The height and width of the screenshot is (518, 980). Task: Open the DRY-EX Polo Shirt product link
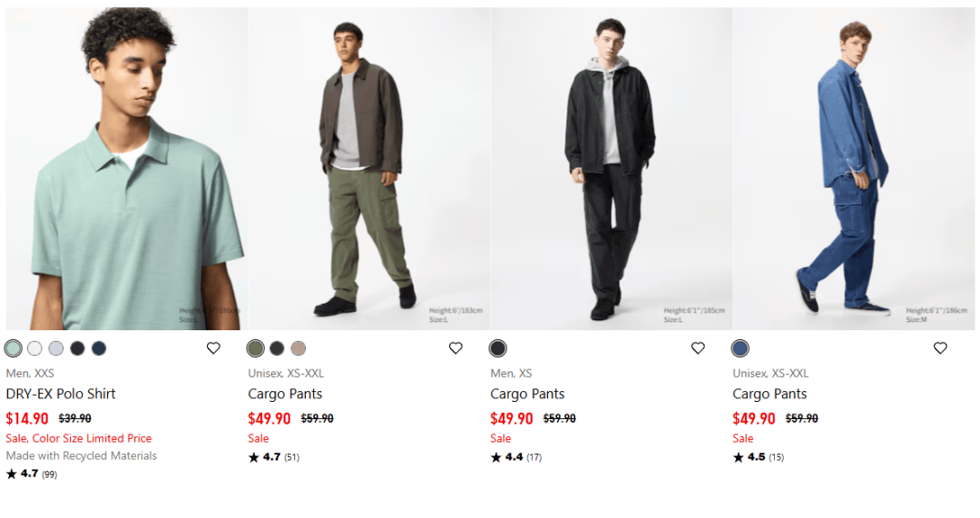click(61, 394)
